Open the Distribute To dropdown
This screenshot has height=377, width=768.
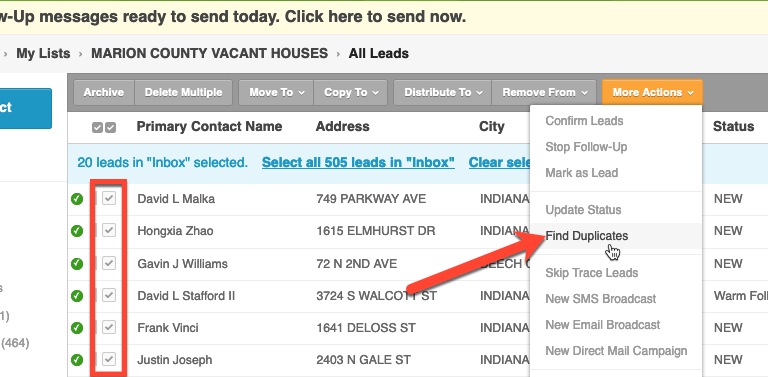(x=442, y=93)
